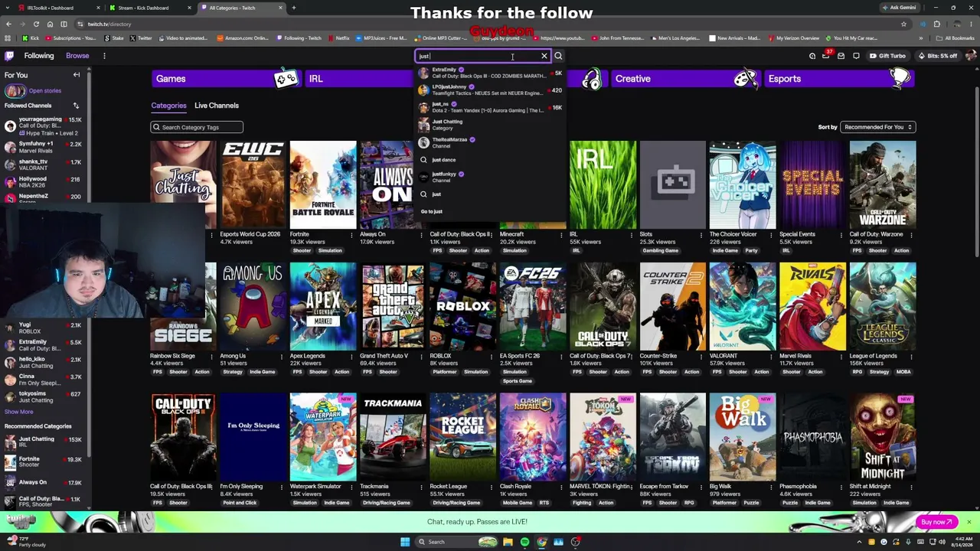The height and width of the screenshot is (551, 980).
Task: Open the three-dot more menu beside Browse
Action: (104, 56)
